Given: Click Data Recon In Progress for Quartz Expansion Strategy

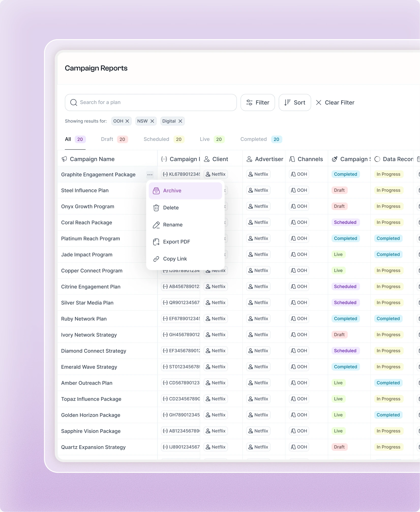Looking at the screenshot, I should coord(388,447).
